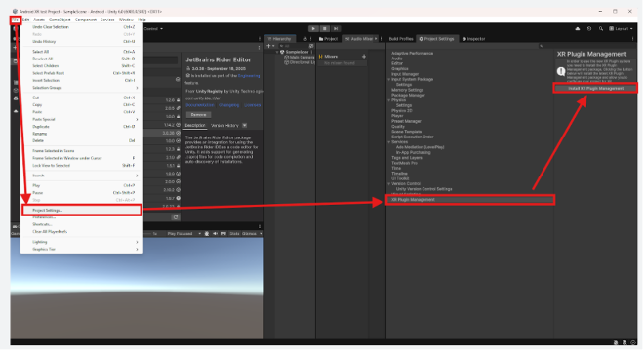This screenshot has height=351, width=644.
Task: Open the Window menu
Action: [126, 19]
